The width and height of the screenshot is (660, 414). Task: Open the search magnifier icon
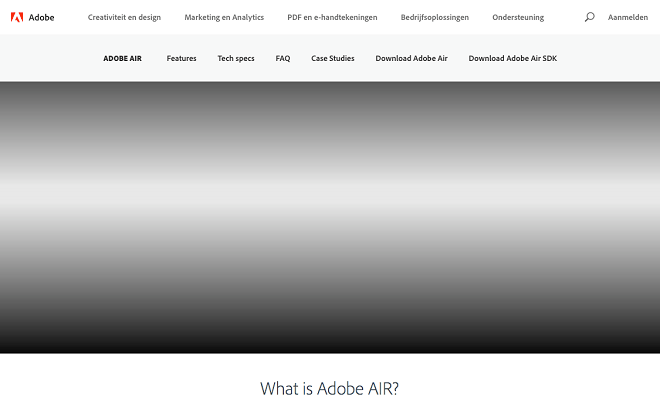(589, 17)
